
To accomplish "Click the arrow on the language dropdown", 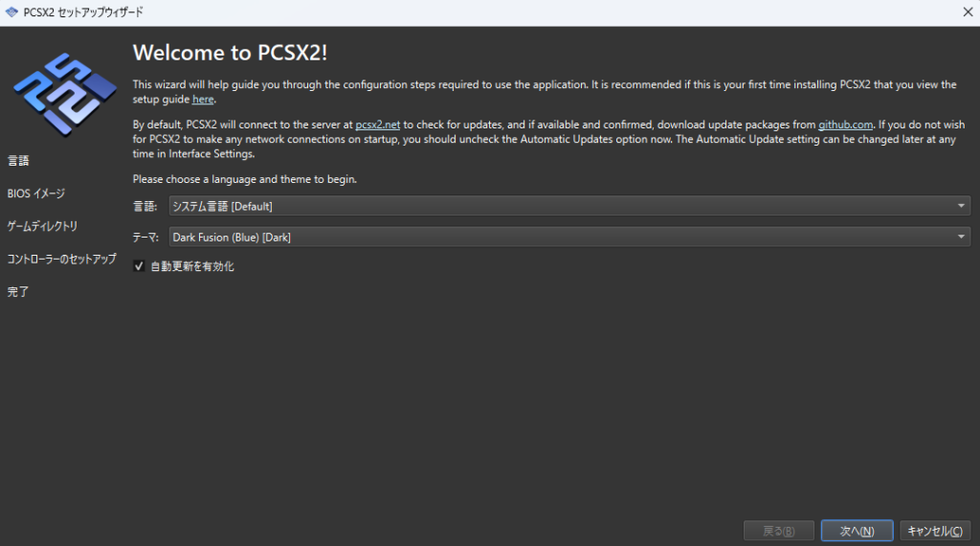I will [961, 206].
